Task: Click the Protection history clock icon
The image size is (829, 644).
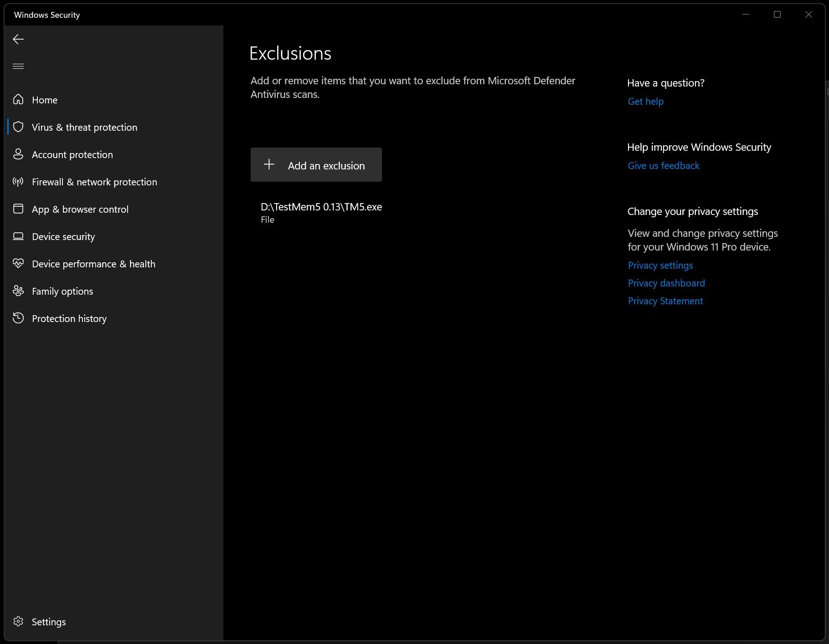Action: 18,318
